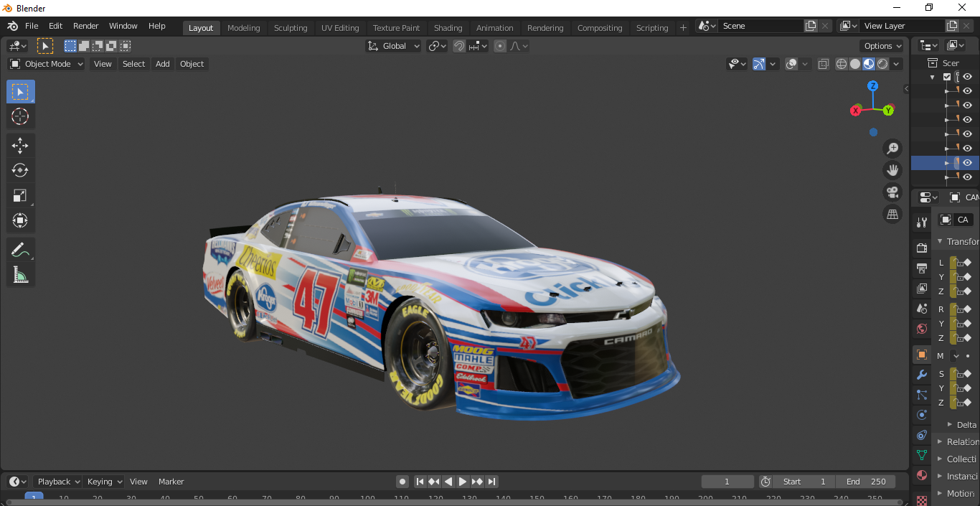Image resolution: width=980 pixels, height=506 pixels.
Task: Open Particles properties tab
Action: pyautogui.click(x=922, y=395)
